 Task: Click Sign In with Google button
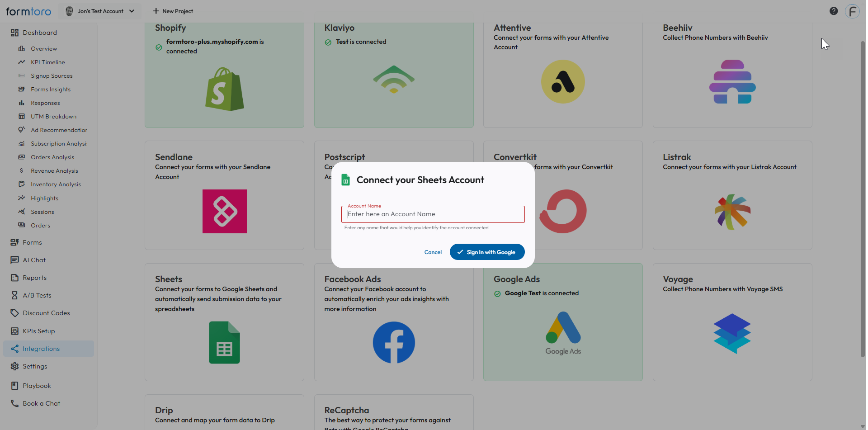point(487,252)
